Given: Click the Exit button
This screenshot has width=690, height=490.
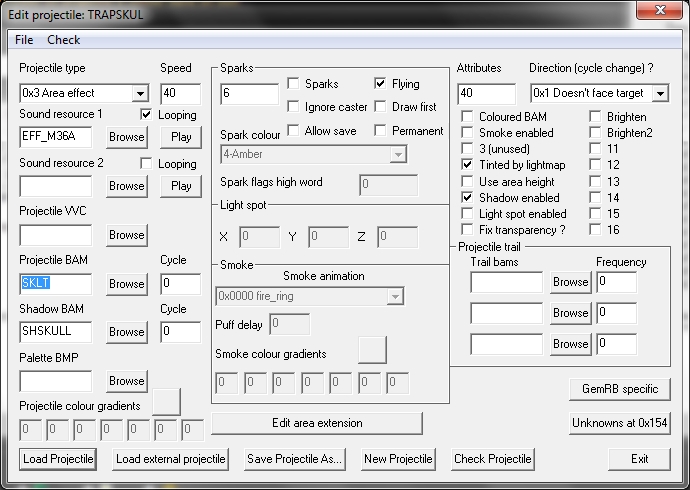Looking at the screenshot, I should click(639, 459).
